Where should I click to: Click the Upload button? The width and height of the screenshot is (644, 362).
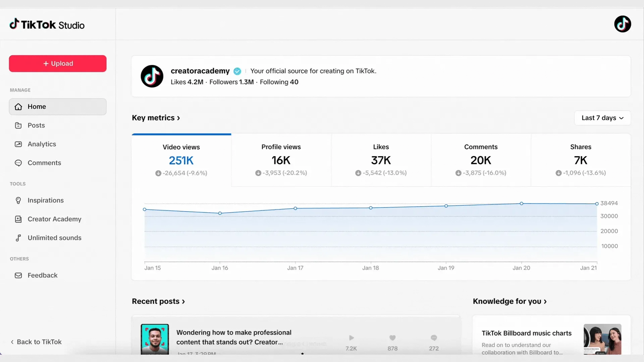click(x=57, y=63)
